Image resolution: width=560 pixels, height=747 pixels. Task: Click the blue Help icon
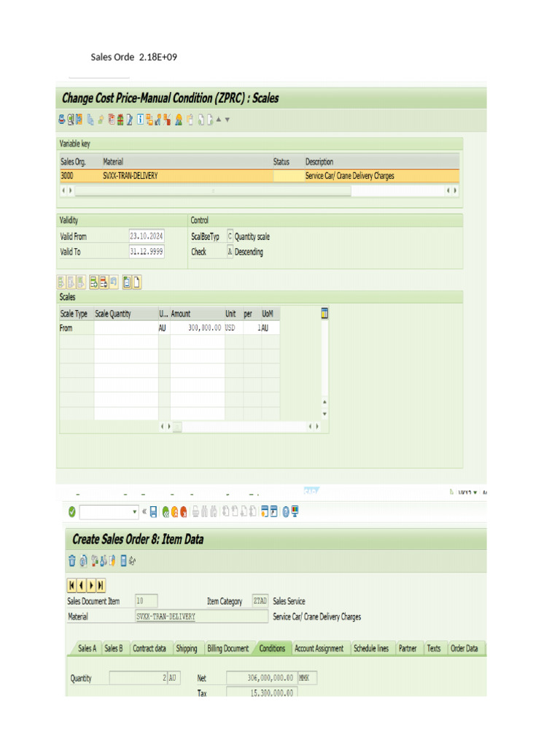[x=286, y=511]
